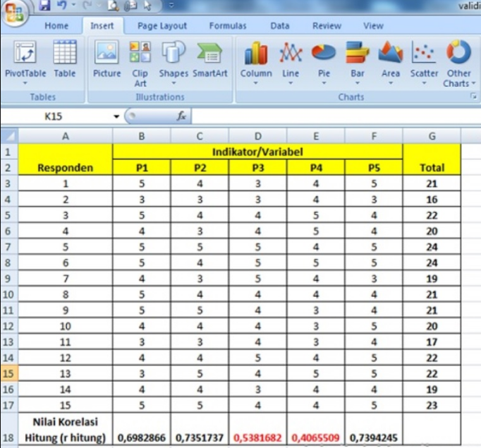Insert a Pie chart
Viewport: 481px width, 448px height.
pos(324,59)
